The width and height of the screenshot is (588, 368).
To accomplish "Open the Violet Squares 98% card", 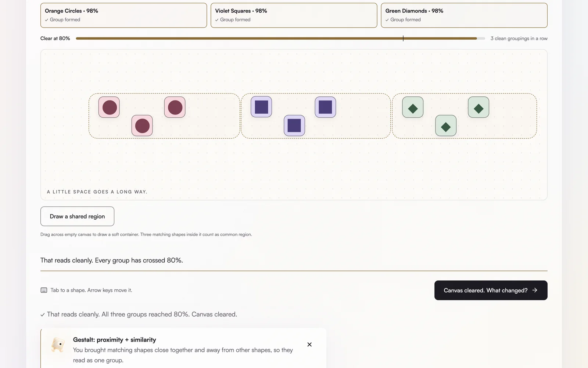I will pyautogui.click(x=294, y=15).
